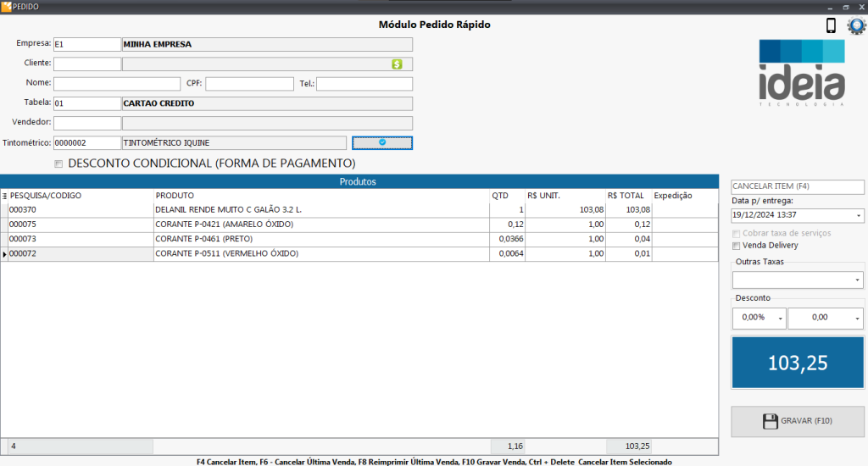Click into the Vendedor code field
The height and width of the screenshot is (466, 868).
click(87, 124)
